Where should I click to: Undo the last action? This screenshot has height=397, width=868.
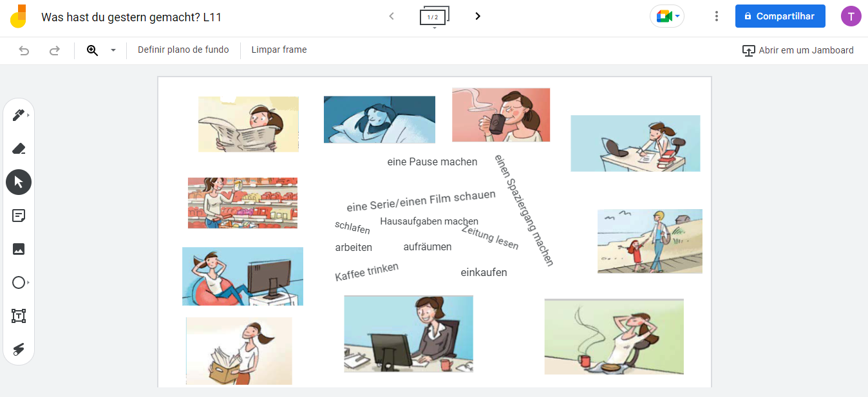pos(24,50)
